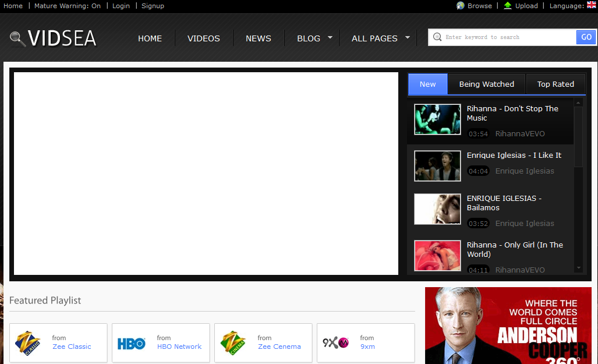Open the Signup link
Viewport: 598px width, 364px height.
(153, 6)
